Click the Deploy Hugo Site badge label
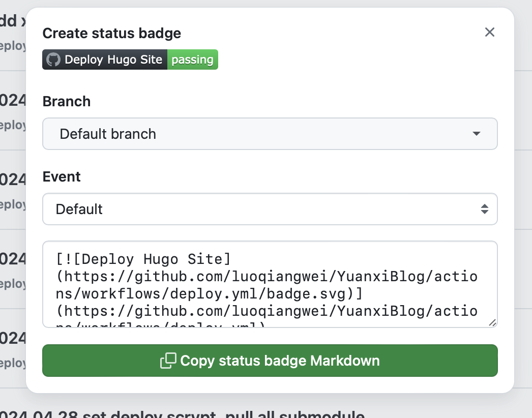The image size is (532, 418). [113, 59]
